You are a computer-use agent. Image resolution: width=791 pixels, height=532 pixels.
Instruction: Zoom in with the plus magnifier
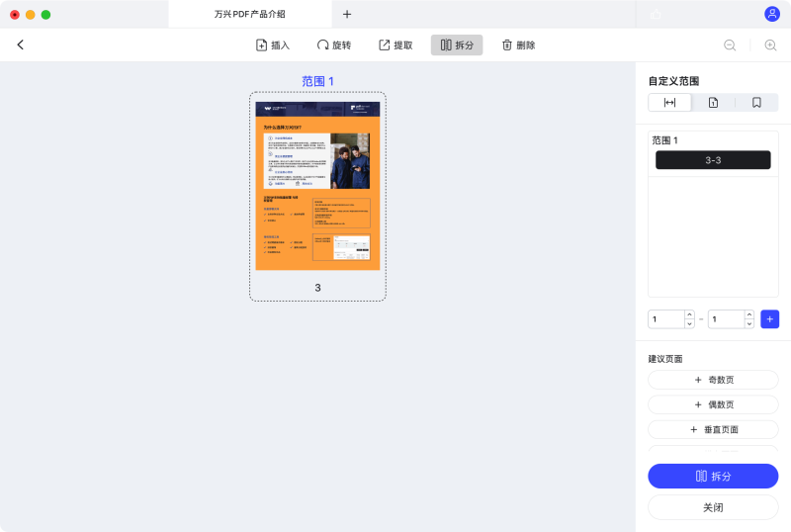pyautogui.click(x=770, y=44)
